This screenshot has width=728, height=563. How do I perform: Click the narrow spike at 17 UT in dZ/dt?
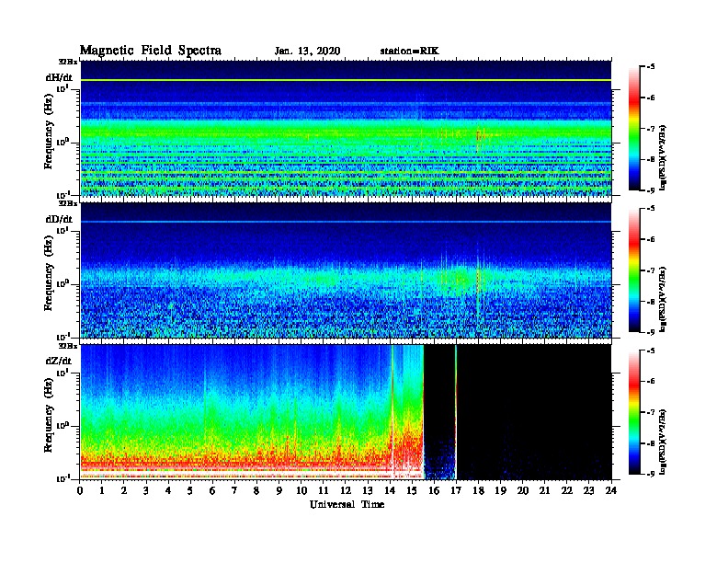(x=456, y=412)
